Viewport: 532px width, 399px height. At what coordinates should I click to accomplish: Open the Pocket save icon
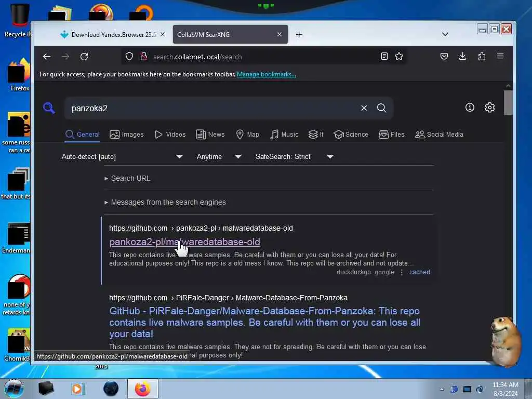pos(444,56)
